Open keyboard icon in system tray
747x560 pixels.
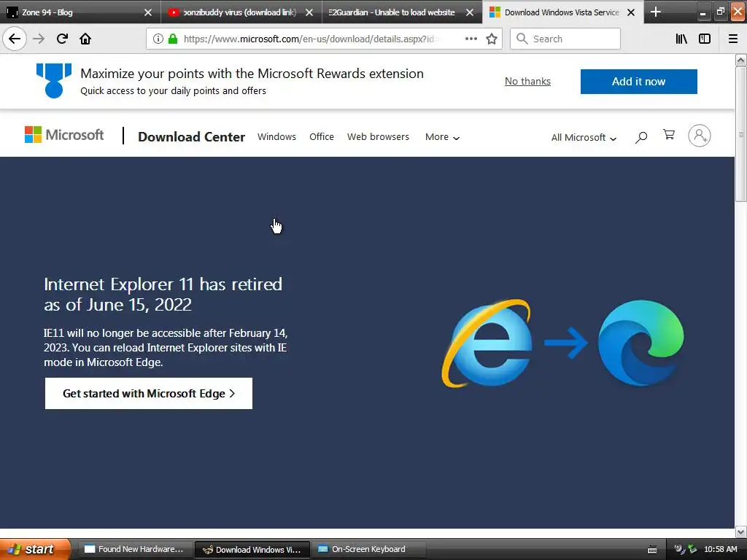pyautogui.click(x=652, y=550)
